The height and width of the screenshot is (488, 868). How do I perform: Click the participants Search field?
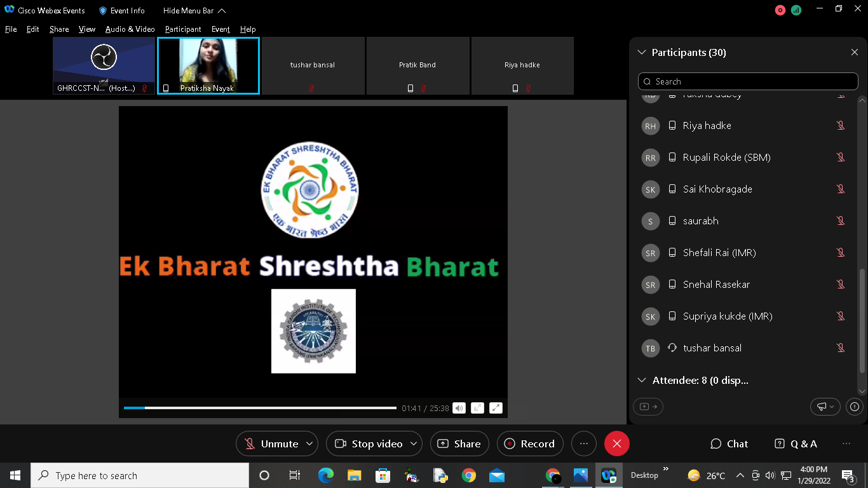tap(748, 81)
